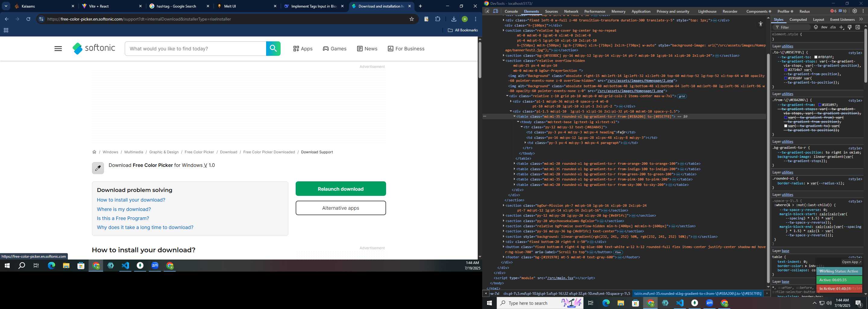868x309 pixels.
Task: Open For Business on Softonic
Action: tap(406, 49)
